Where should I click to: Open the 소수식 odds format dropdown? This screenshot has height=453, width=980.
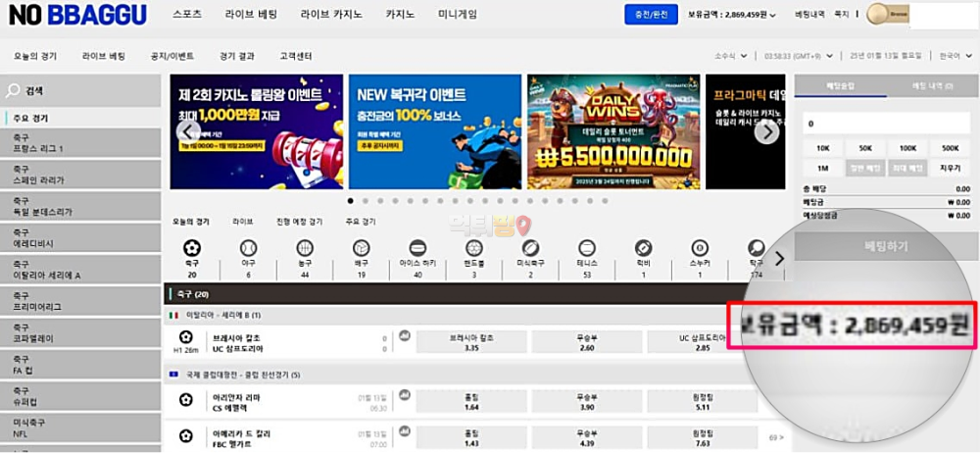[x=731, y=56]
